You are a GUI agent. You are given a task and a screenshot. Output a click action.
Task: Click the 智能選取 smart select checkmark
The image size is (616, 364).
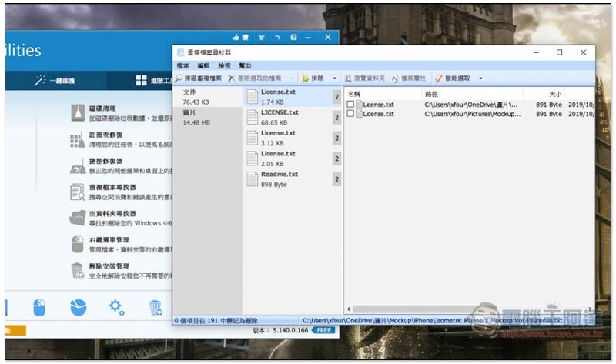[x=439, y=78]
